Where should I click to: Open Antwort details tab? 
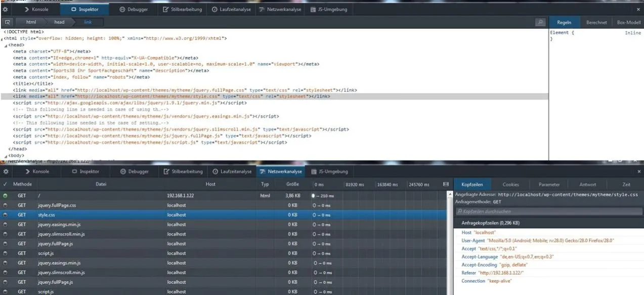587,184
